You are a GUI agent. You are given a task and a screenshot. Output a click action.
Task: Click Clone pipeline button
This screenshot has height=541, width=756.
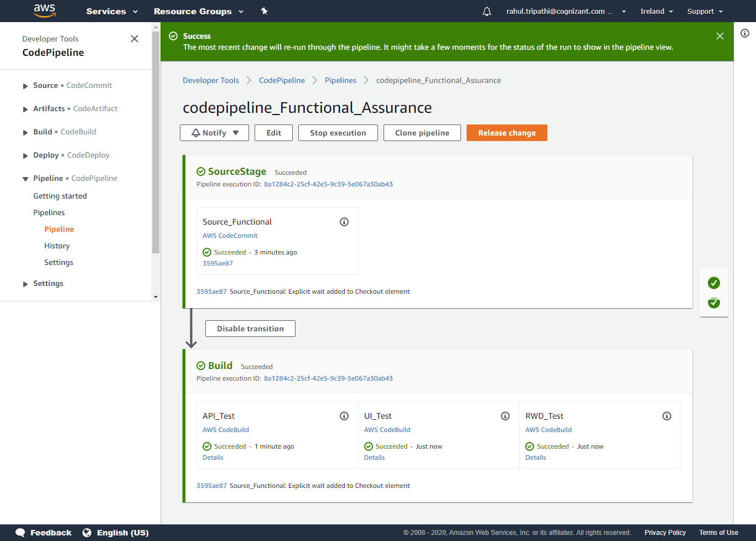tap(422, 133)
